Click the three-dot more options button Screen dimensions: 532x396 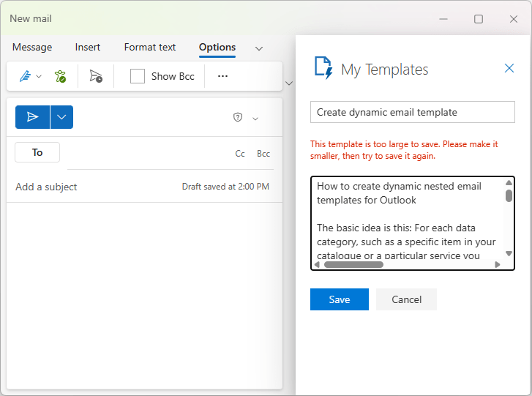223,76
